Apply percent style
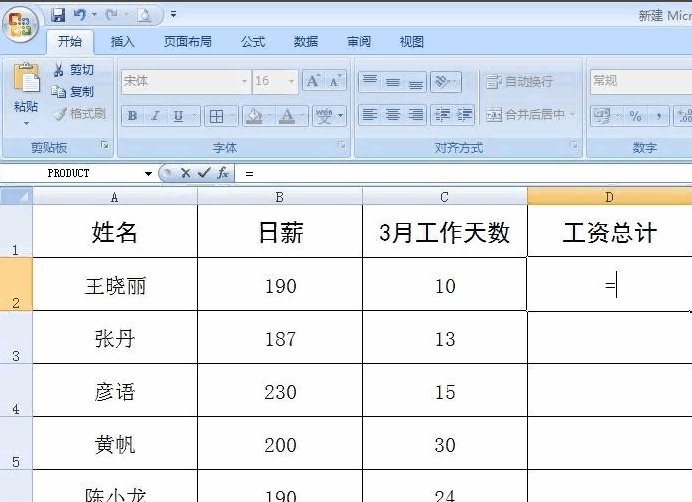The width and height of the screenshot is (692, 502). click(636, 116)
